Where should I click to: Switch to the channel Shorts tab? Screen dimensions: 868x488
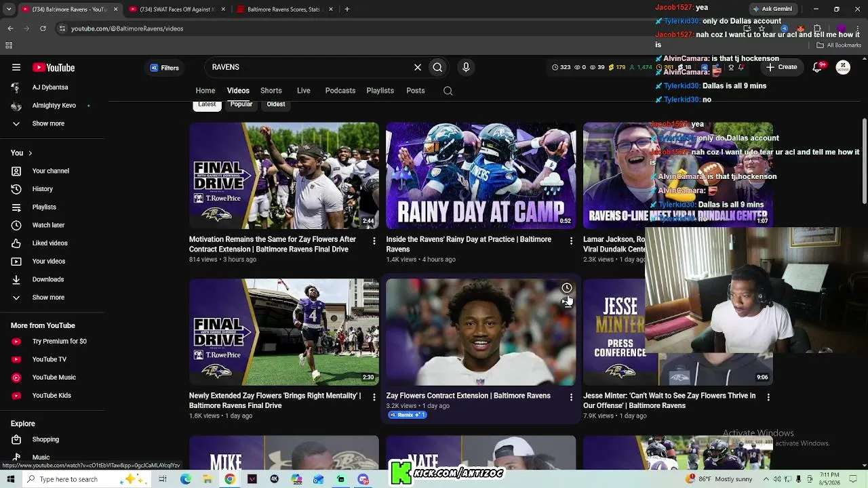coord(271,91)
